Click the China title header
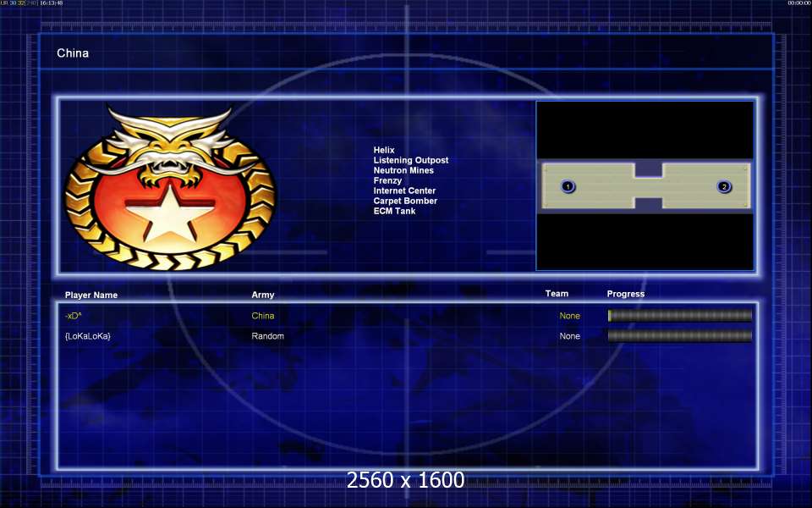 (73, 52)
